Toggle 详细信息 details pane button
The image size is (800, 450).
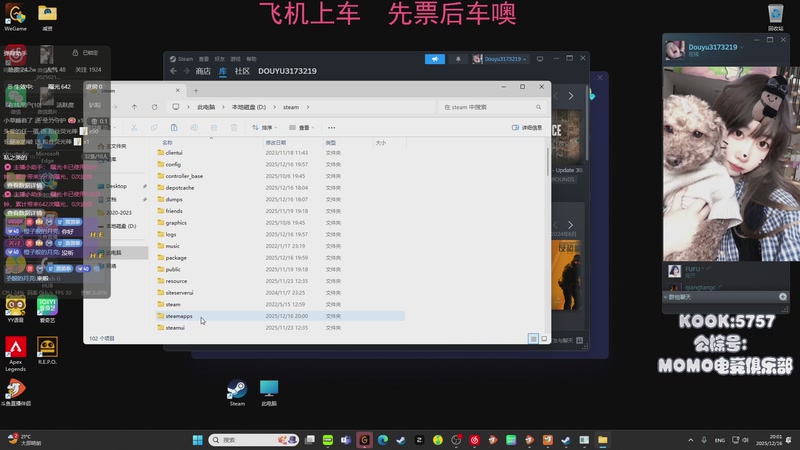[x=527, y=128]
